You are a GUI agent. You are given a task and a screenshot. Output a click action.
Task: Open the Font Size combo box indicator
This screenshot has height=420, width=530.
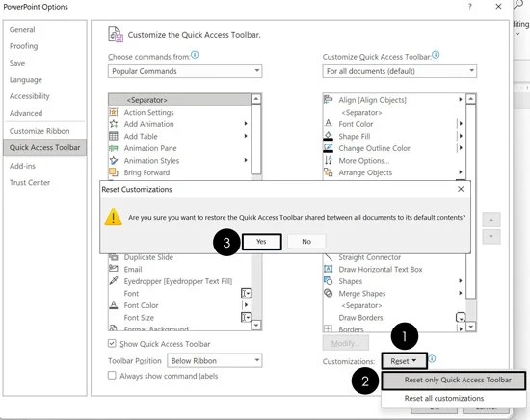pos(246,317)
